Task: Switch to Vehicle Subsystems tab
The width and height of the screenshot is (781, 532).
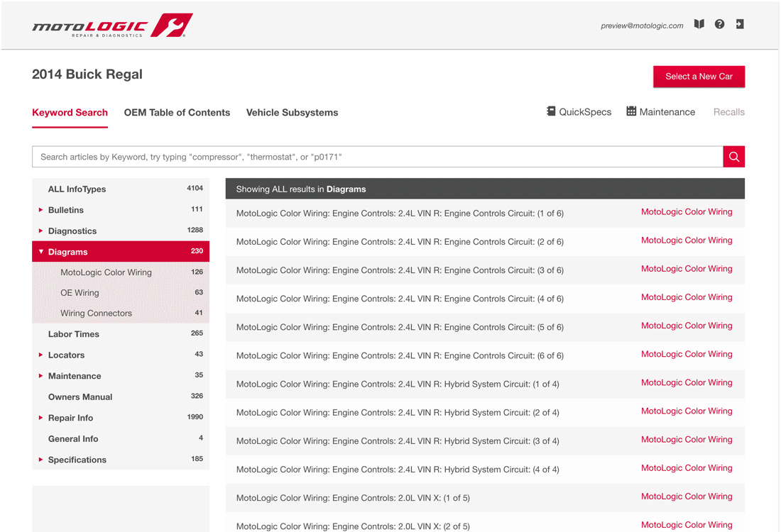Action: coord(292,113)
